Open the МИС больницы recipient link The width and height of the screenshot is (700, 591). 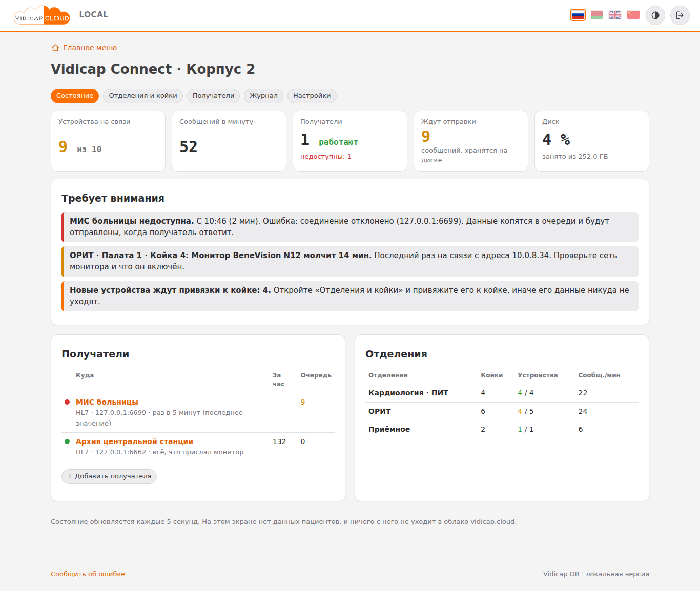[x=107, y=402]
